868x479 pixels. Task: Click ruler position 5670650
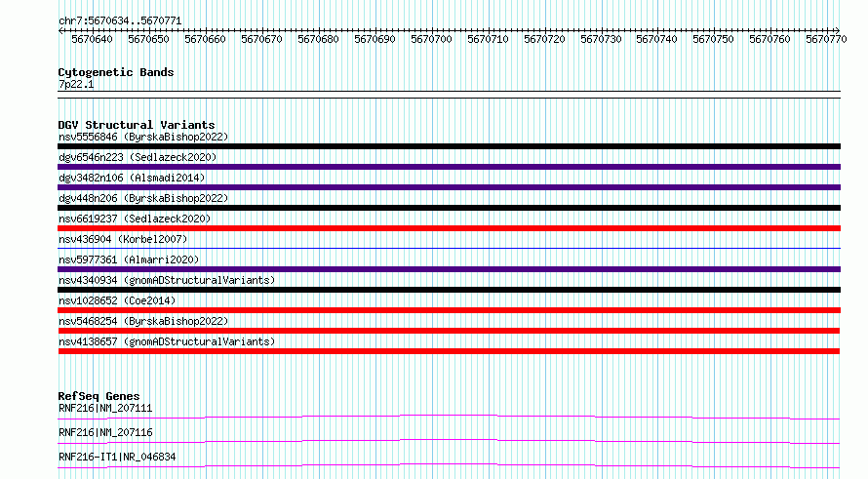pos(148,39)
